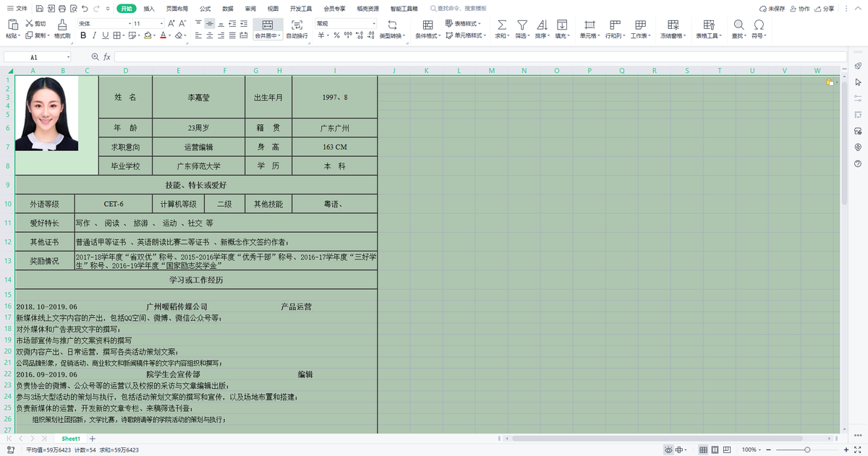Toggle horizontal center alignment
Viewport: 868px width, 456px height.
tap(210, 35)
